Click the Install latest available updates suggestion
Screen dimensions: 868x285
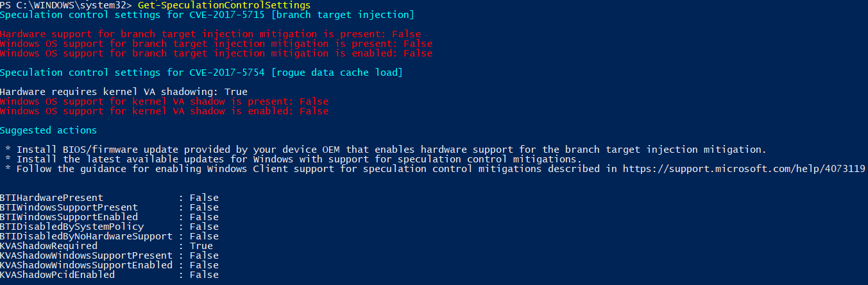293,159
